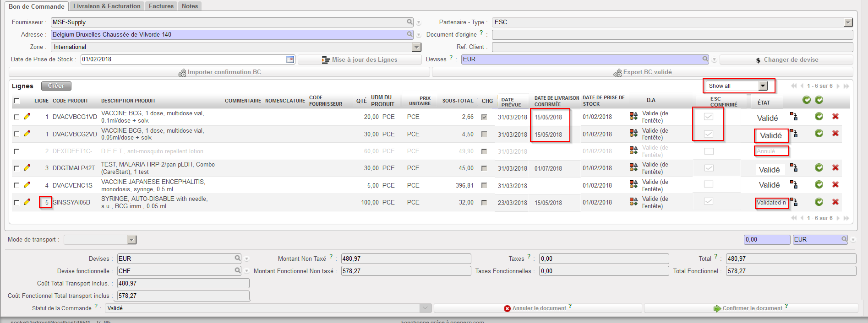Click next page arrow above lines table

tap(838, 86)
